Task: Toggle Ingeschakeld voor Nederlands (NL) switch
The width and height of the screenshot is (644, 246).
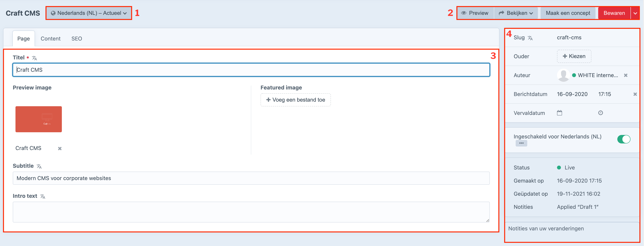Action: 624,139
